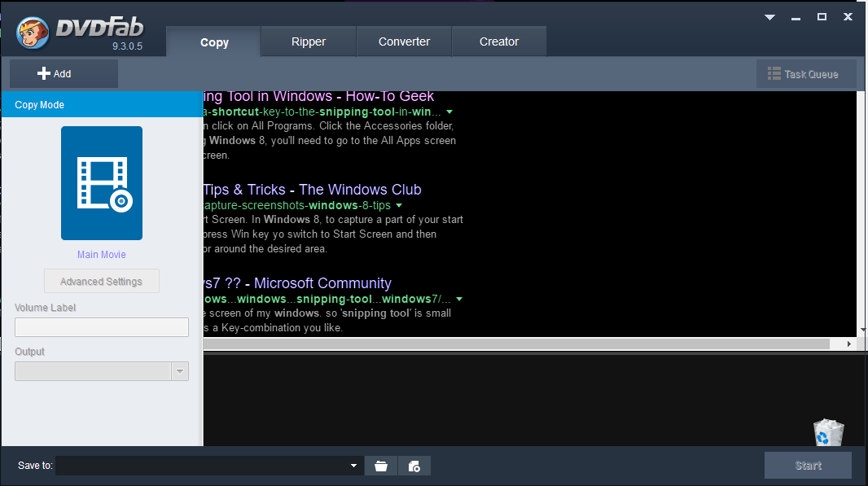Click the horizontal scrollbar in background browser

(516, 344)
